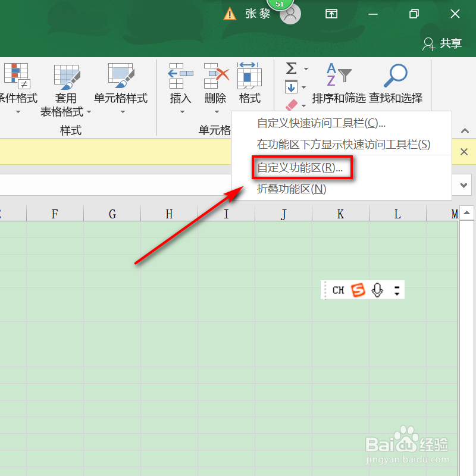Open ribbon display options icon

[x=331, y=14]
